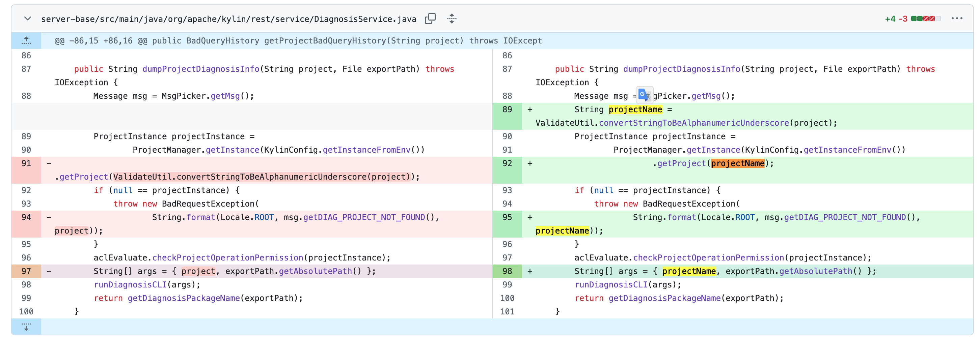980x339 pixels.
Task: Copy the DiagnosisService.java file path
Action: coord(430,19)
